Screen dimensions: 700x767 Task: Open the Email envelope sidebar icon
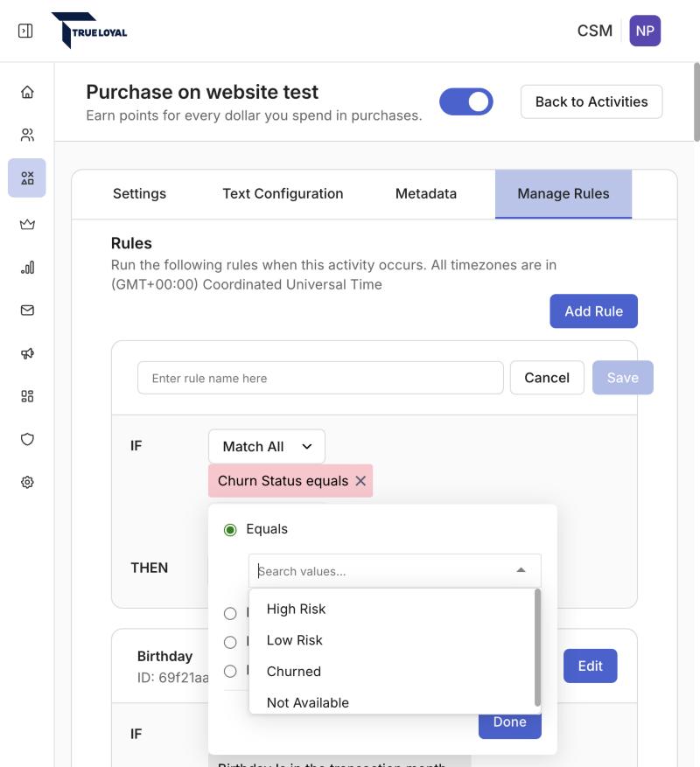click(x=27, y=310)
